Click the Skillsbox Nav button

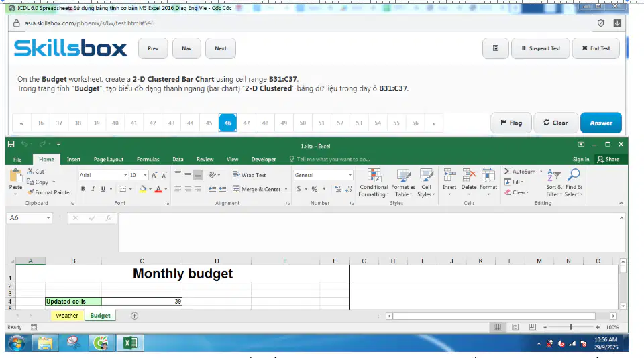(186, 48)
